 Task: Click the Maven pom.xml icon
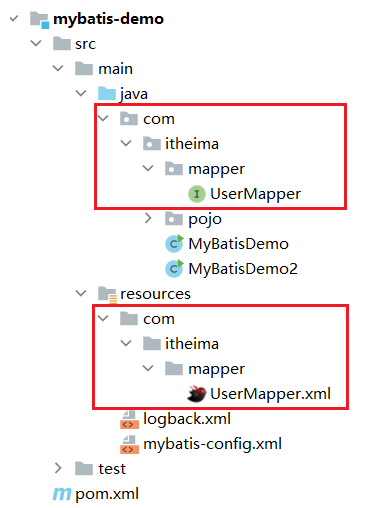click(x=62, y=494)
